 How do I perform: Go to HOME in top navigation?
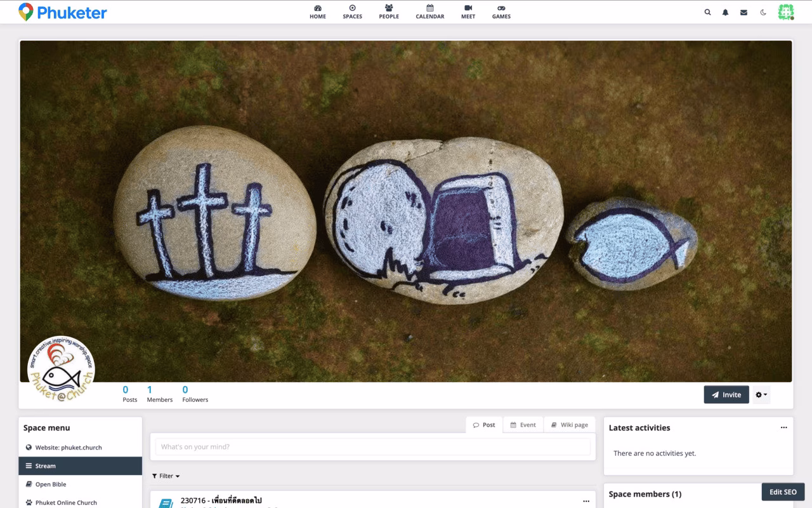tap(318, 12)
